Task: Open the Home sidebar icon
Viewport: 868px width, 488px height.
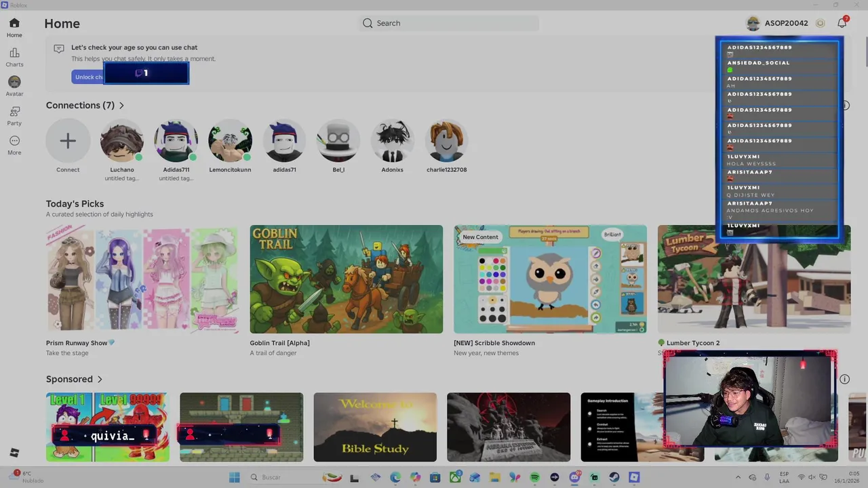Action: coord(14,23)
